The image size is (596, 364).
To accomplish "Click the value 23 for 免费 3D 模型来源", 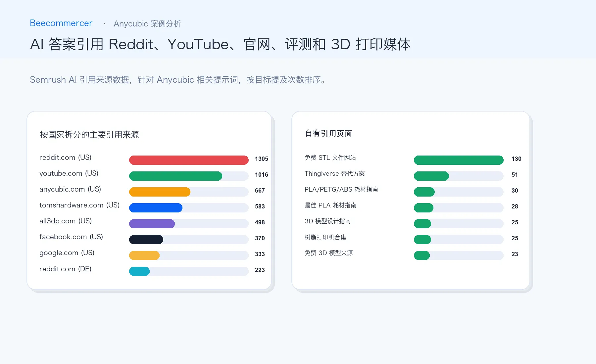I will click(515, 254).
